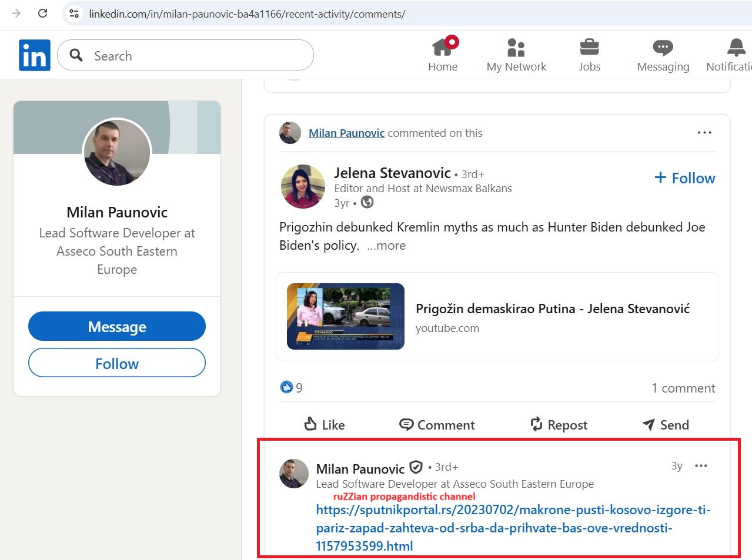
Task: Open comment options three-dot menu
Action: [701, 466]
